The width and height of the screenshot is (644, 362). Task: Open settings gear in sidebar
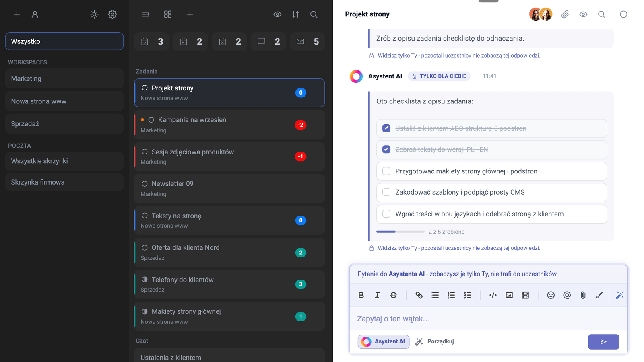(112, 14)
